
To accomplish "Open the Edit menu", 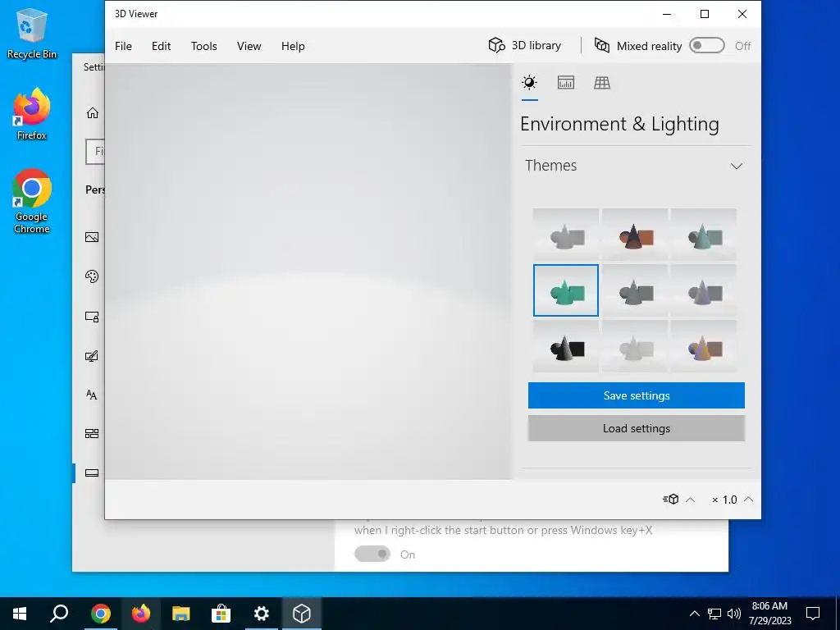I will click(162, 46).
